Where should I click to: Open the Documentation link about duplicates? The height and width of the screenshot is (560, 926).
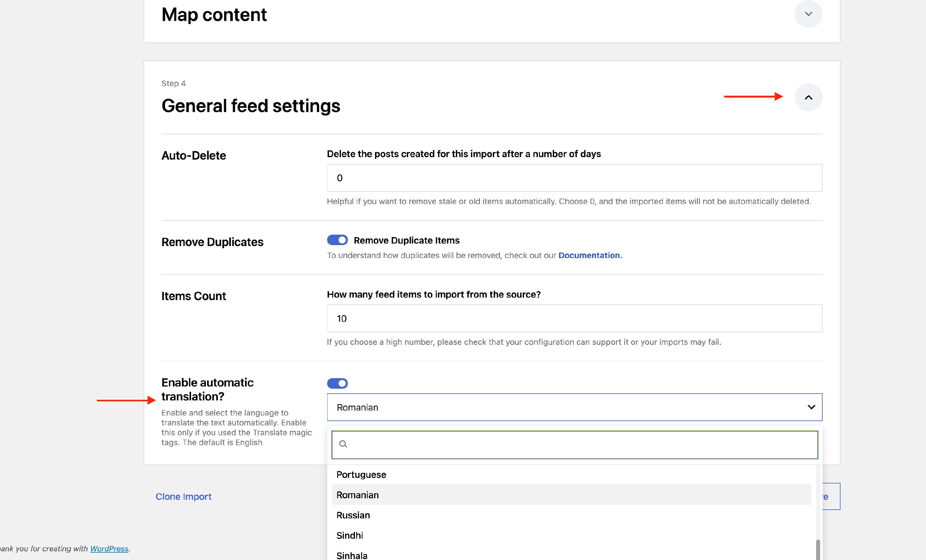(590, 255)
